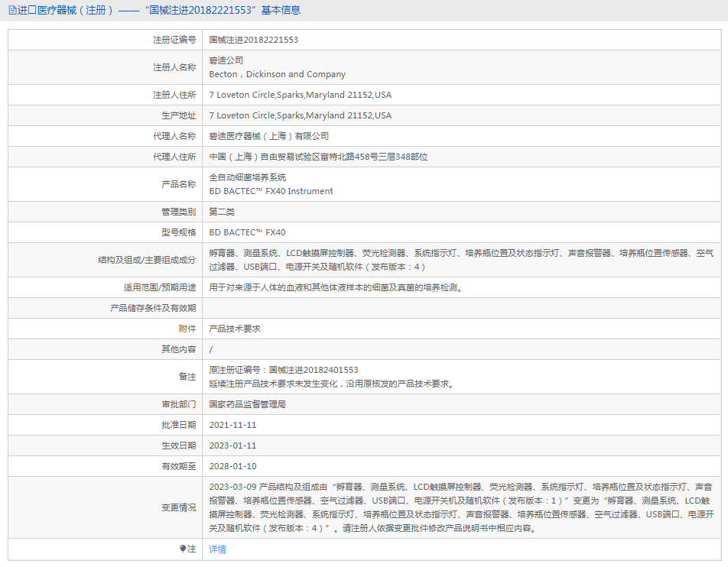
Task: Click the 型号规格 value BD BACTEC FX40
Action: (247, 232)
